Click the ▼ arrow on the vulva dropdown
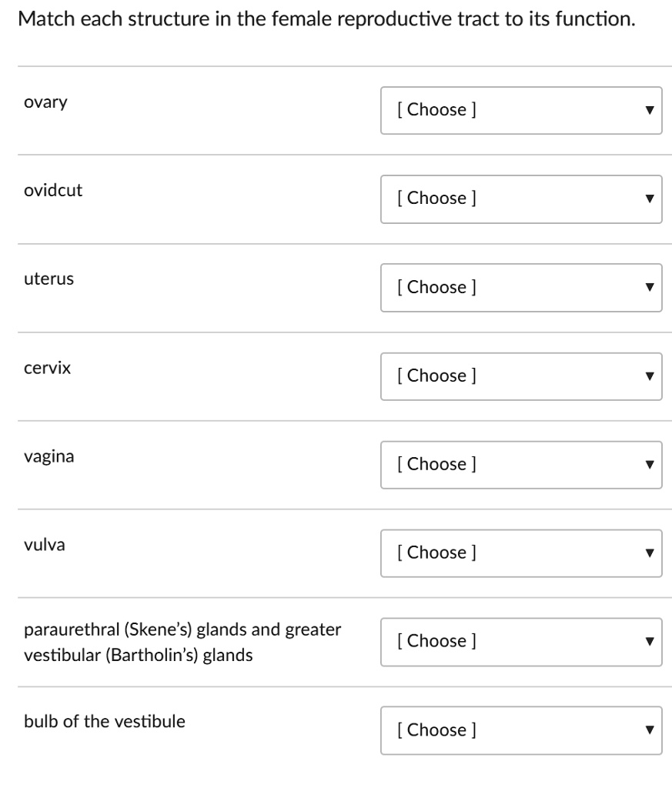Screen dimensions: 672x788 point(649,553)
